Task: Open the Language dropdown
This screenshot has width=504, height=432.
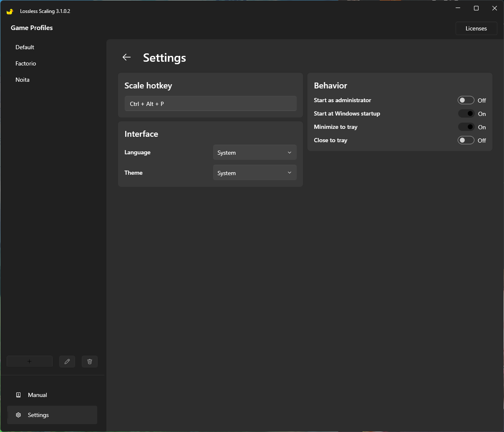Action: [x=255, y=153]
